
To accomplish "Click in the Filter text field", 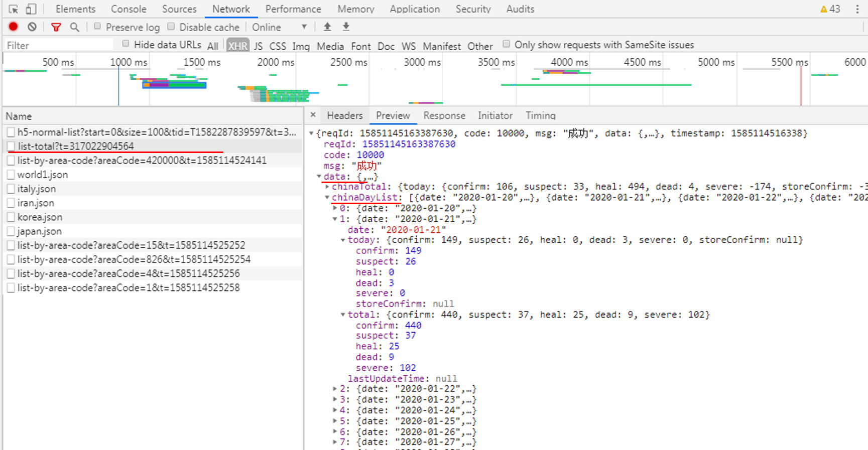I will pos(59,45).
